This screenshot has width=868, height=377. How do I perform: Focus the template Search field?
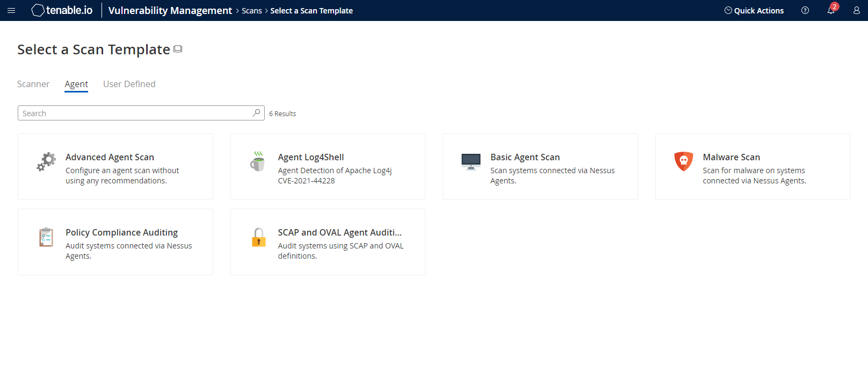[x=141, y=113]
